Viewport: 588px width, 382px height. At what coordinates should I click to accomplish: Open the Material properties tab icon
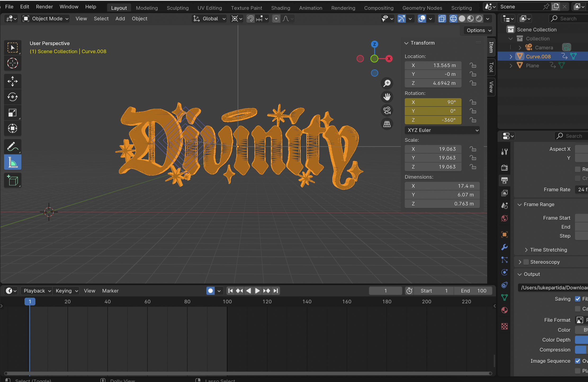tap(504, 310)
